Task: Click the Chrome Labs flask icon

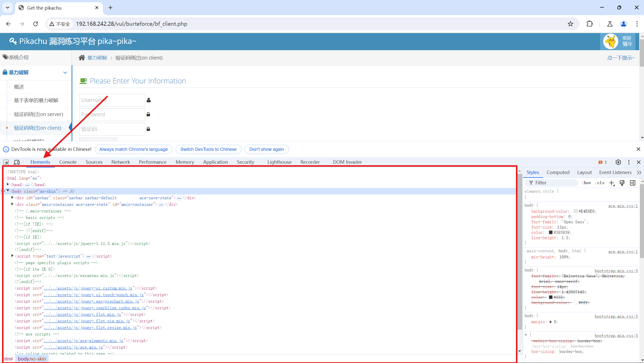Action: 610,24
